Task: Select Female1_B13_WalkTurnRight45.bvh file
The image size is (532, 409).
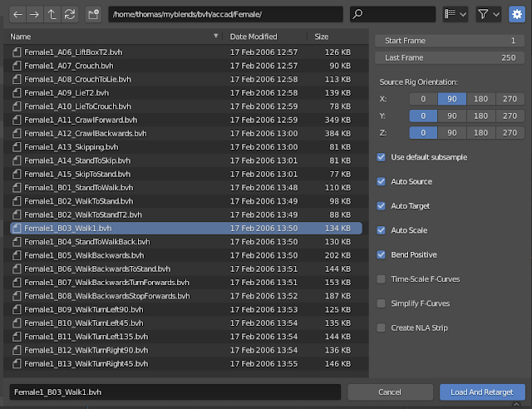Action: pos(186,364)
